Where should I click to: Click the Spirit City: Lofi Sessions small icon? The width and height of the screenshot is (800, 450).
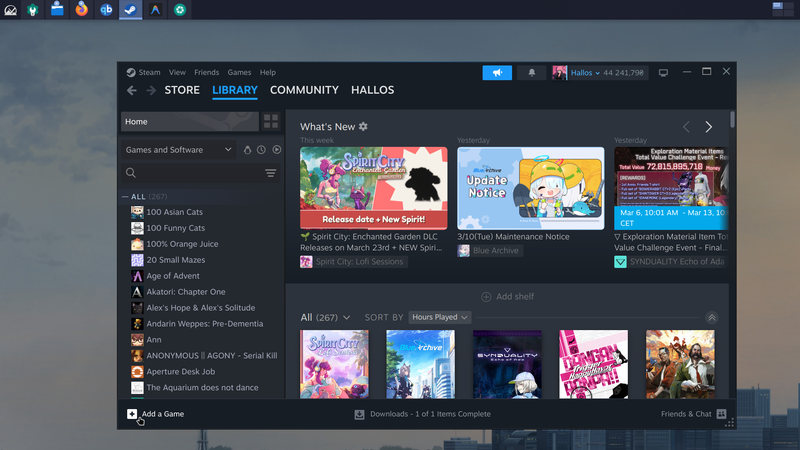click(x=306, y=262)
